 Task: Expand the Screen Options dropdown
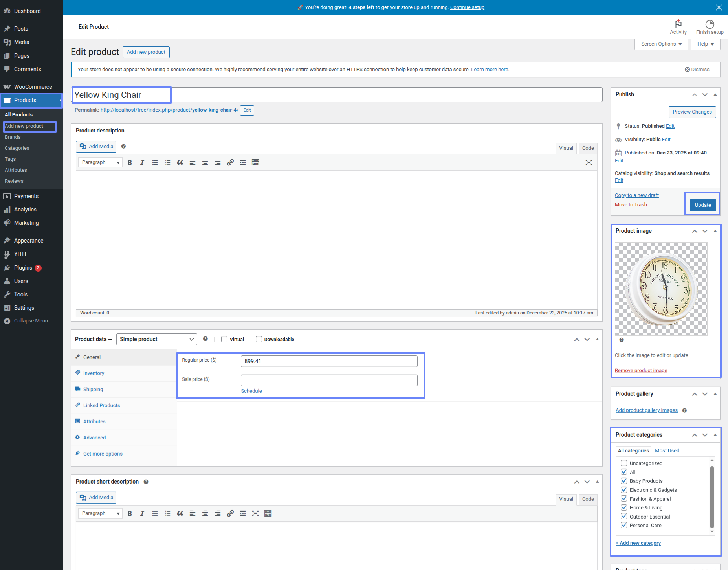tap(661, 44)
